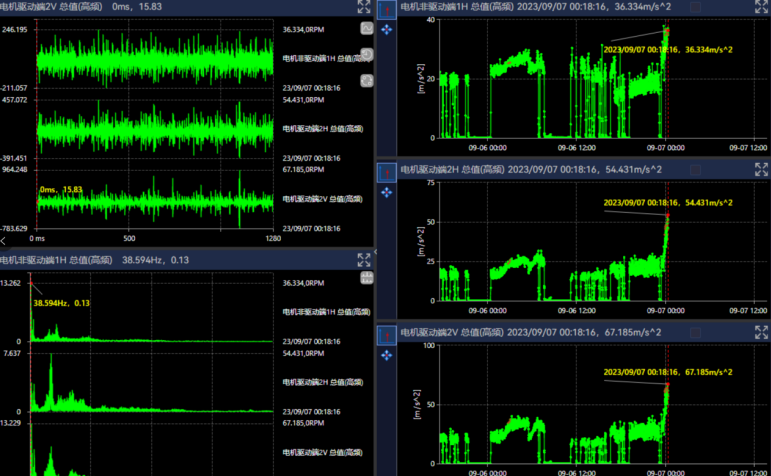Tick the checkbox in 电机非驱动端1H trend header

(x=695, y=7)
